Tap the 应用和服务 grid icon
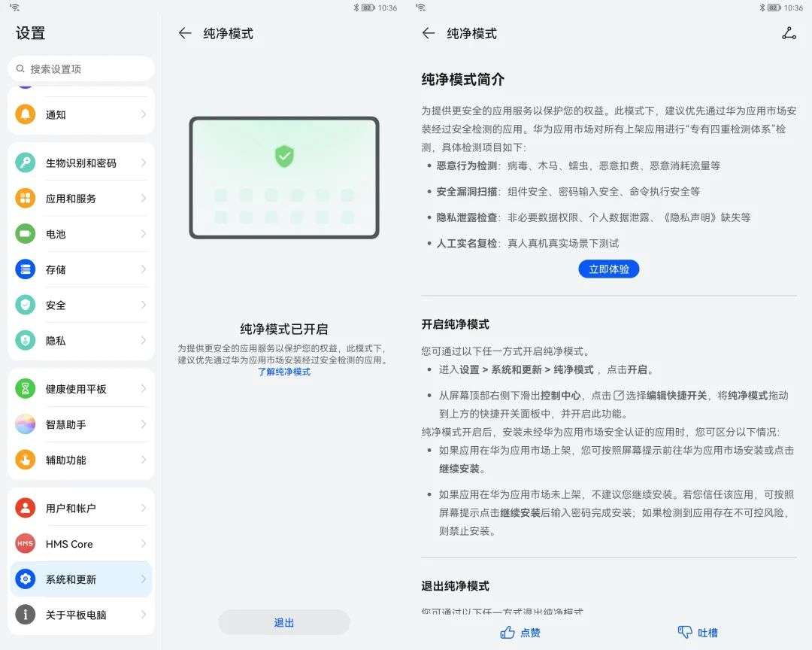The image size is (812, 650). point(26,198)
